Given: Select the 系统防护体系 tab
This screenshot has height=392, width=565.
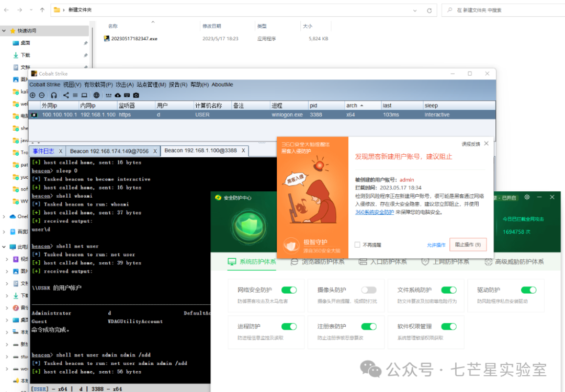Looking at the screenshot, I should [x=252, y=262].
